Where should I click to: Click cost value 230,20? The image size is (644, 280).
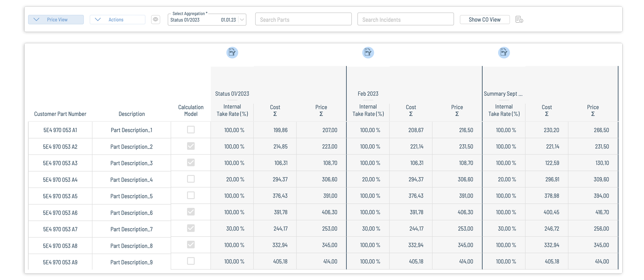552,130
